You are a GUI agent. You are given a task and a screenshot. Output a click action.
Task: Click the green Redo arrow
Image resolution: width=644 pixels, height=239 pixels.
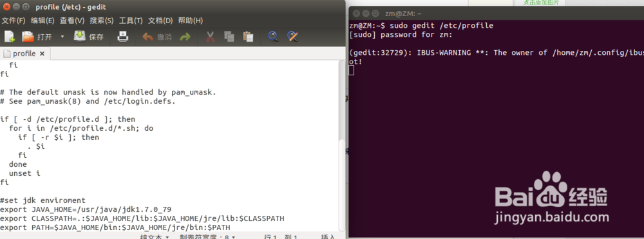[185, 37]
